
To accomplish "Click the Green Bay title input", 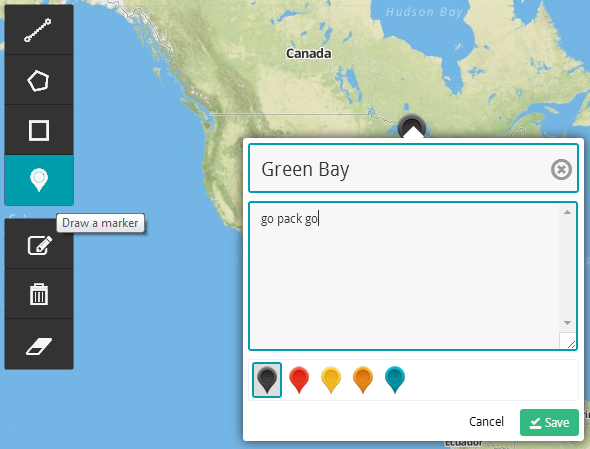I will click(x=413, y=168).
